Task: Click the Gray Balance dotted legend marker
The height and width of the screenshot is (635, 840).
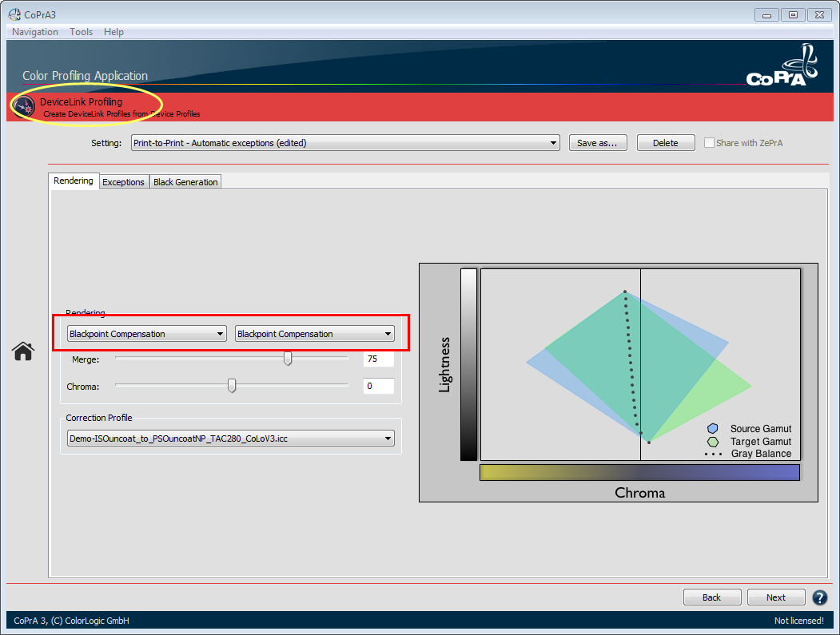Action: [x=714, y=454]
